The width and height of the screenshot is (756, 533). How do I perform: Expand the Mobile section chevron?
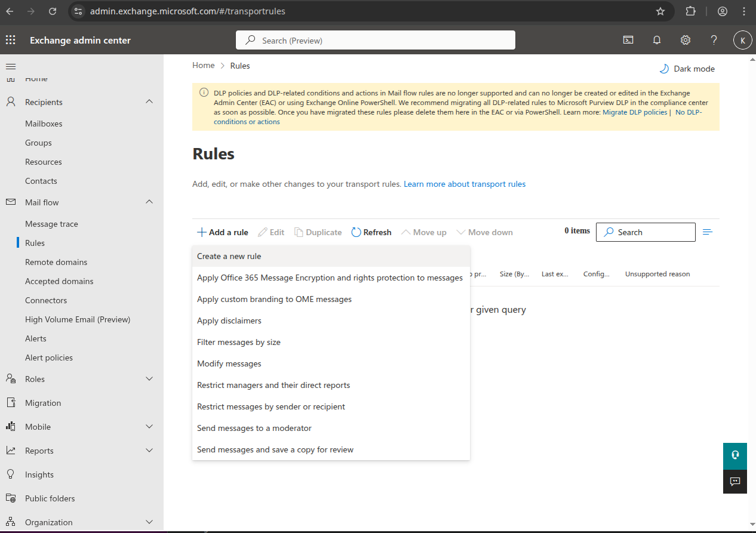coord(149,427)
